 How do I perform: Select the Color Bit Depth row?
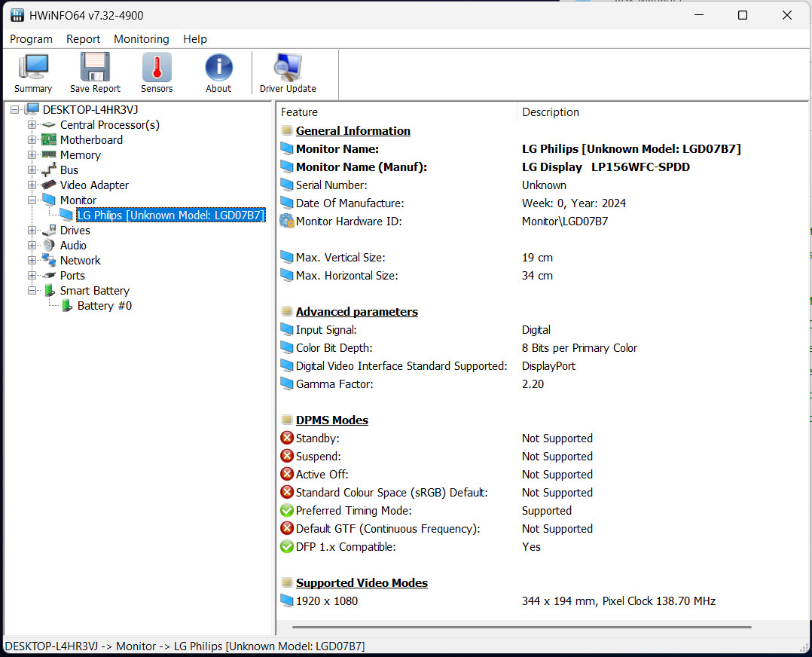(542, 348)
